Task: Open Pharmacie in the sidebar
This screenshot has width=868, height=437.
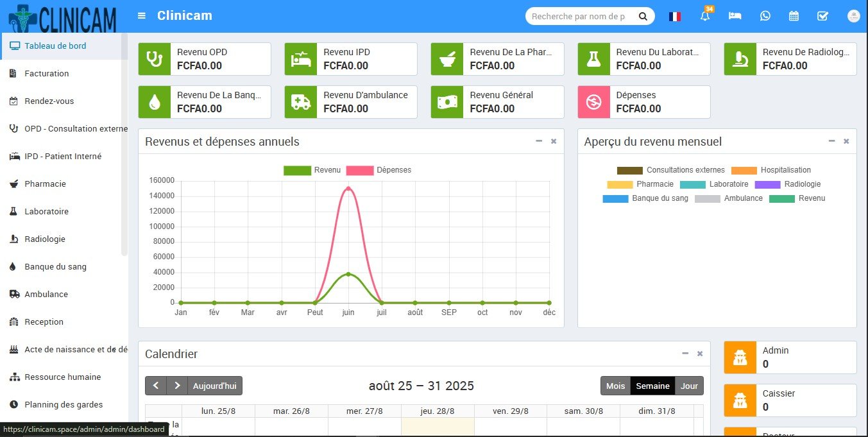Action: click(46, 184)
